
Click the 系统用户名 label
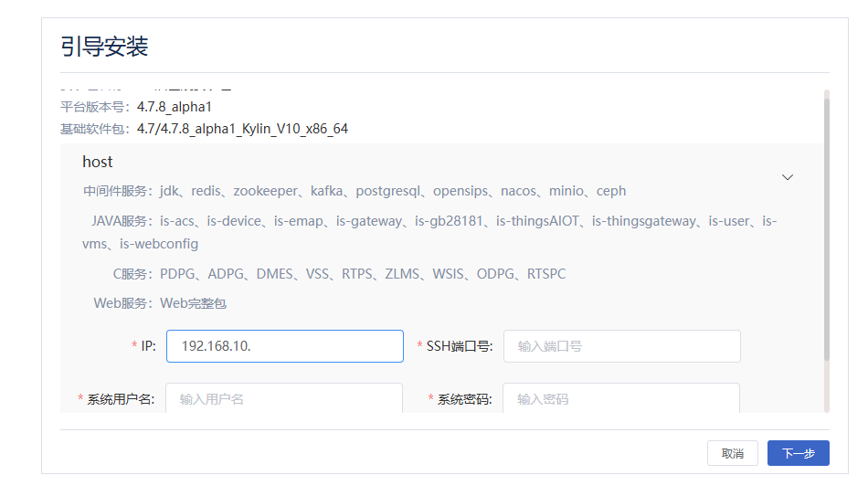click(121, 399)
